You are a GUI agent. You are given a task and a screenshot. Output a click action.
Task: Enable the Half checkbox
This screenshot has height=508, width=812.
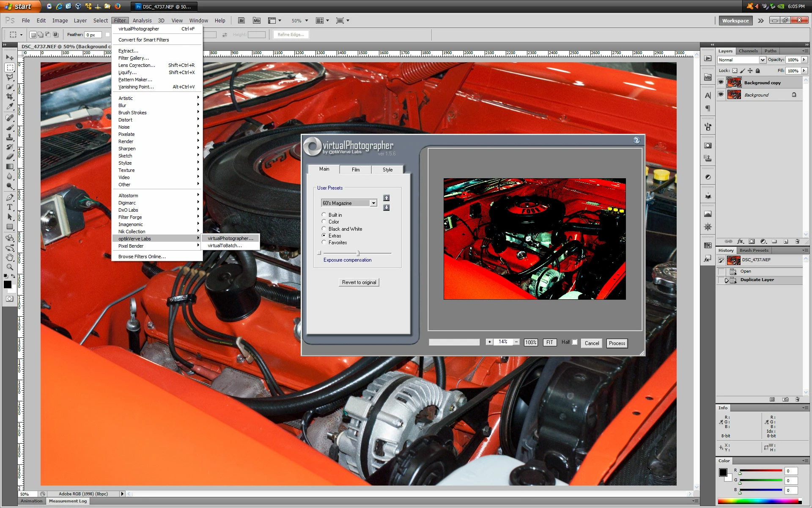click(574, 342)
